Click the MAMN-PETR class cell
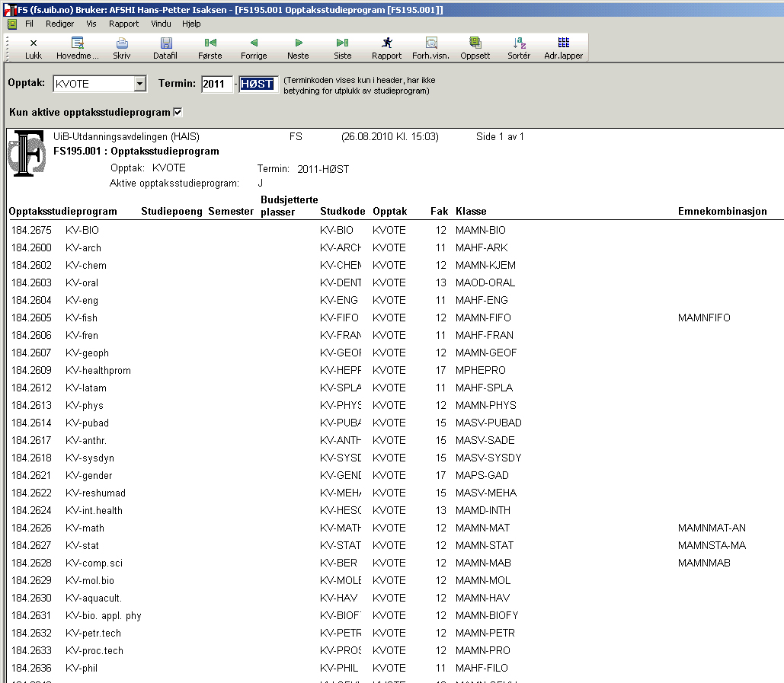The height and width of the screenshot is (683, 784). (x=485, y=633)
